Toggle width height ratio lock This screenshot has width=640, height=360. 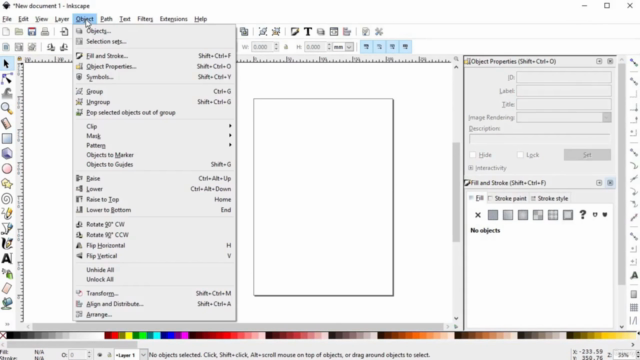286,47
